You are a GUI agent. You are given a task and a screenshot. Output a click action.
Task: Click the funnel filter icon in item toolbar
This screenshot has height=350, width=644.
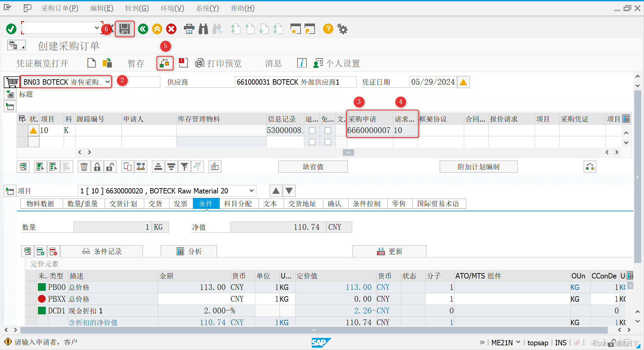tap(184, 167)
